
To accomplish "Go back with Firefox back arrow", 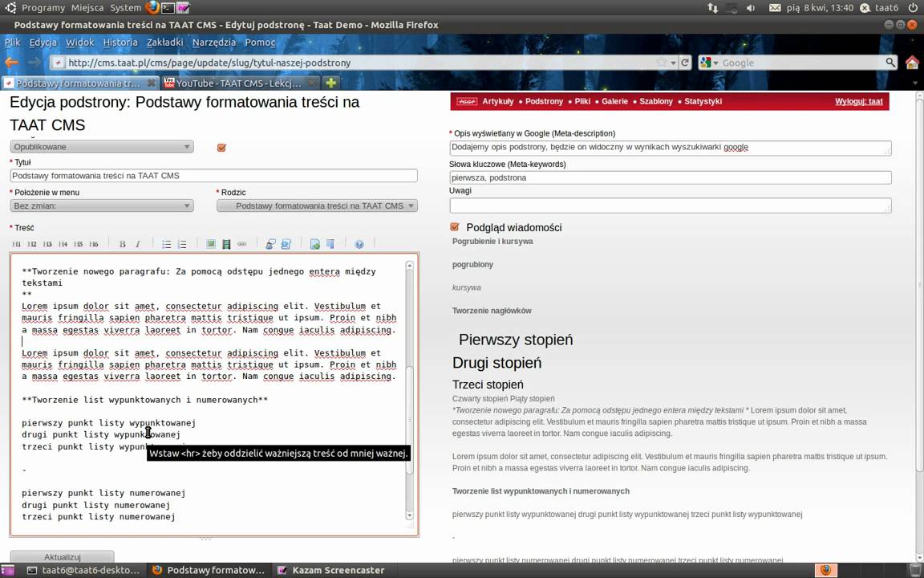I will click(x=11, y=62).
